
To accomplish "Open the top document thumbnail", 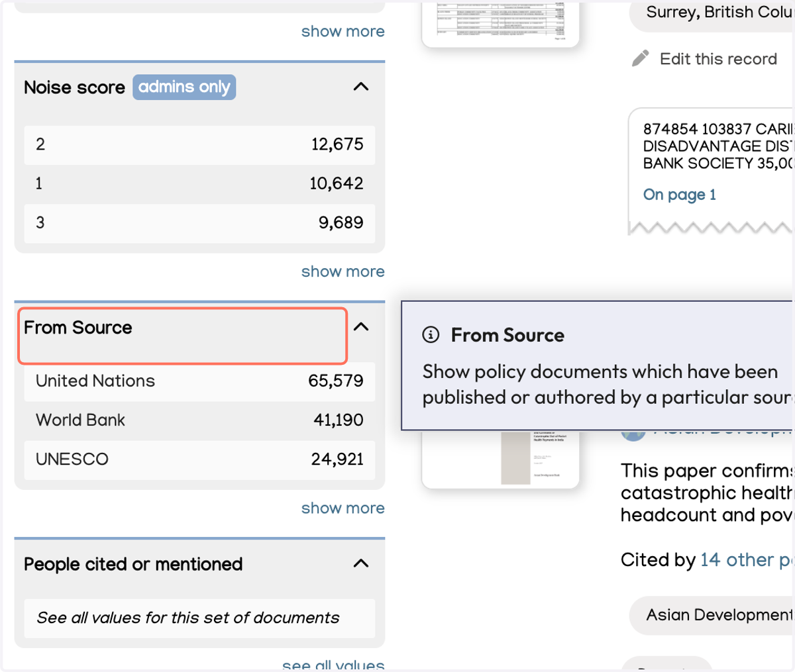I will point(500,24).
